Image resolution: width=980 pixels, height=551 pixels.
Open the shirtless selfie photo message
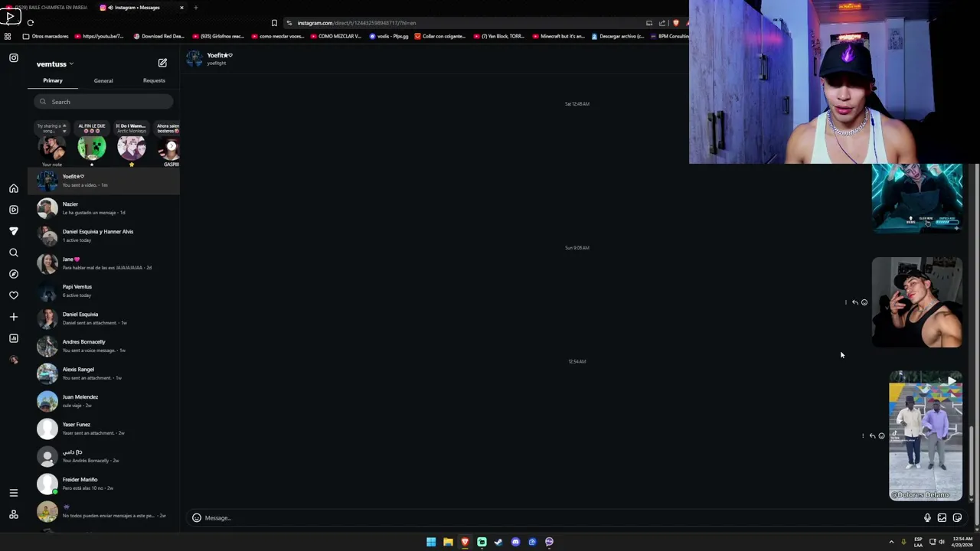pyautogui.click(x=917, y=302)
